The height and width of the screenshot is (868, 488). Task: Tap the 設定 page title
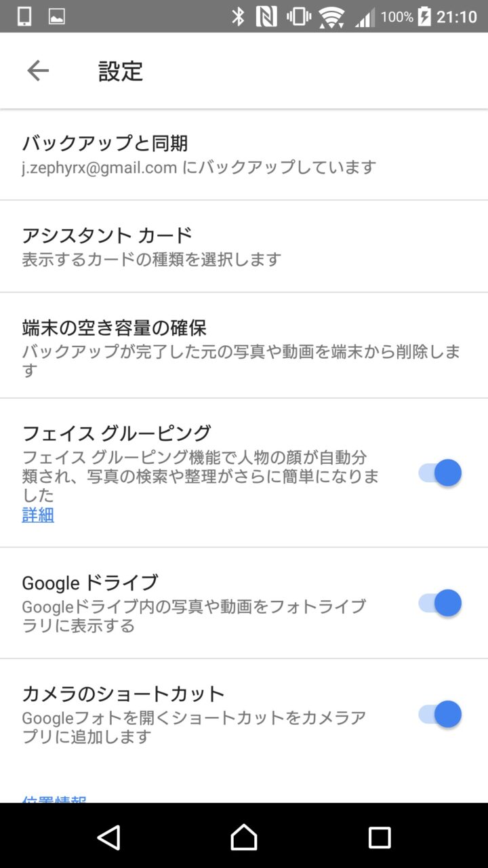[x=121, y=71]
